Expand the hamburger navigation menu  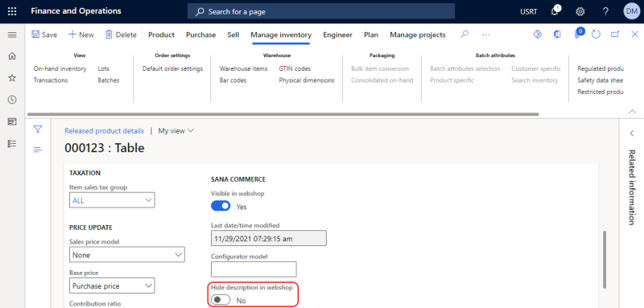(x=12, y=35)
